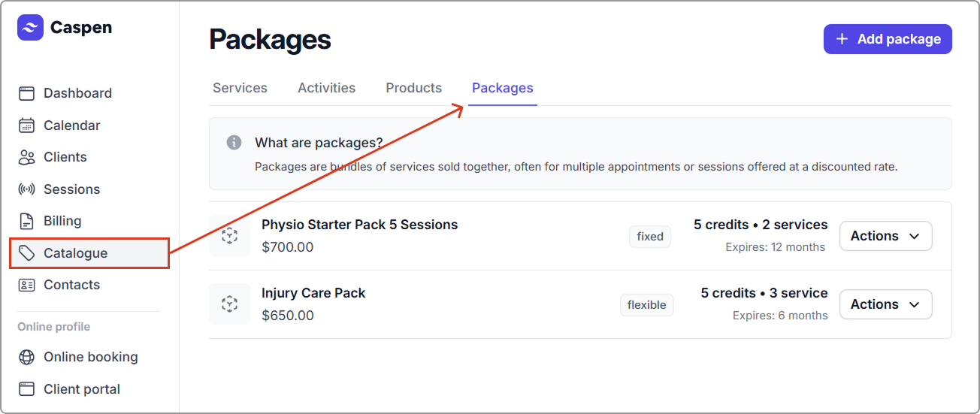Open Sessions using the broadcast icon
The width and height of the screenshot is (980, 414).
coord(27,189)
